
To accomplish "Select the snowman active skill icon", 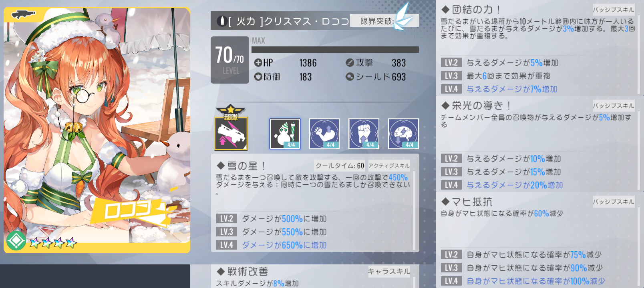I will (x=285, y=134).
